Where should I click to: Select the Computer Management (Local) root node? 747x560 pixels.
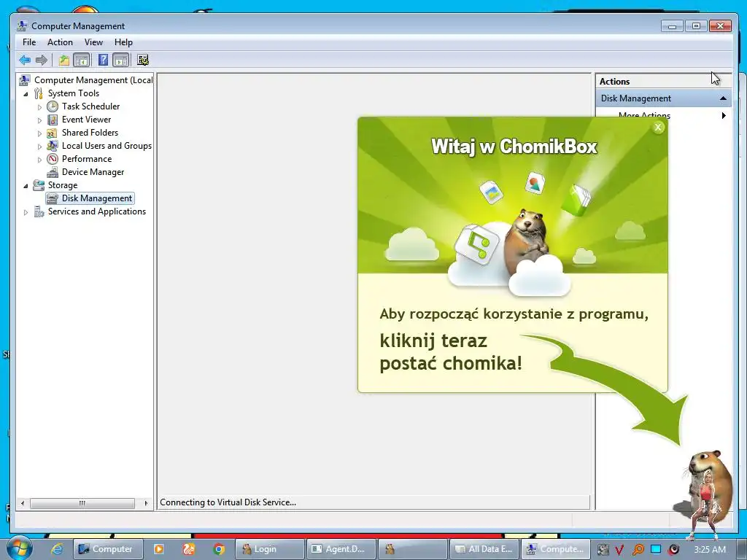(x=93, y=80)
